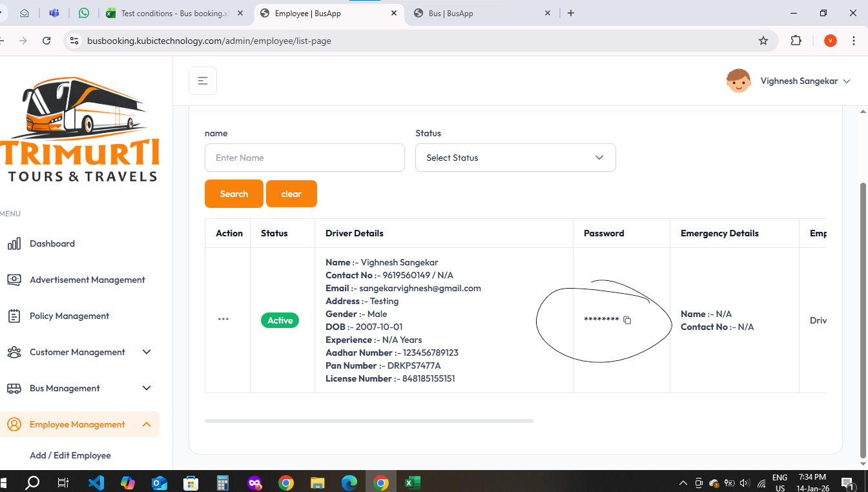Show hidden system tray icons

click(683, 483)
